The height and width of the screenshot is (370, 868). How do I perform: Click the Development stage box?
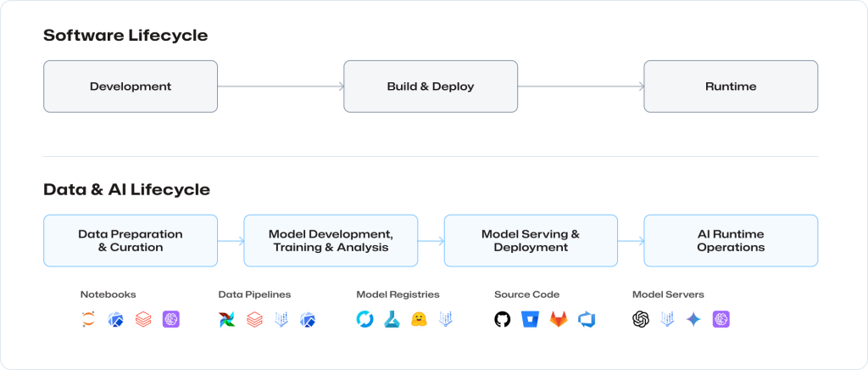131,87
